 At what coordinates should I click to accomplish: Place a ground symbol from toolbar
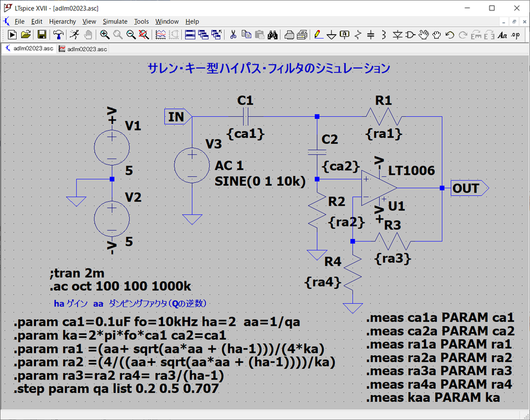tap(331, 35)
